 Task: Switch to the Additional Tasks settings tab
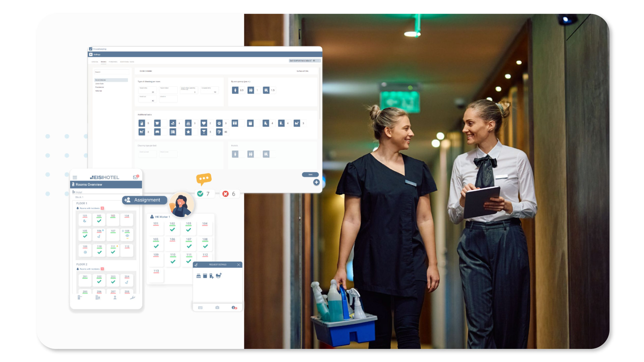(x=127, y=62)
